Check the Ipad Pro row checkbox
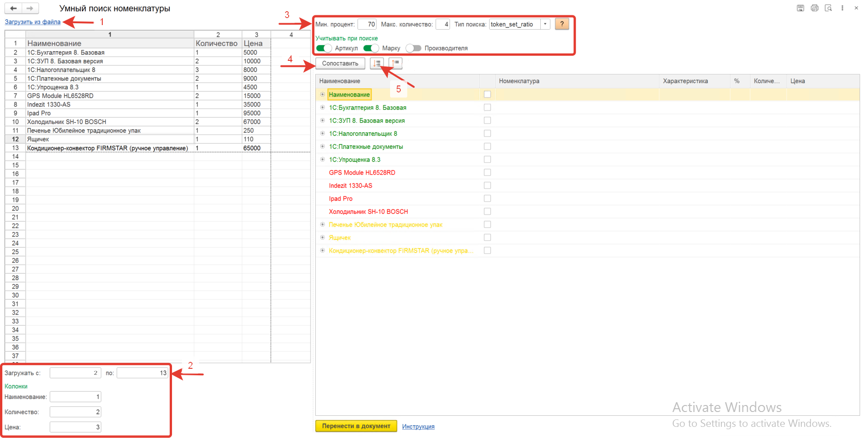The height and width of the screenshot is (438, 868). pos(487,198)
